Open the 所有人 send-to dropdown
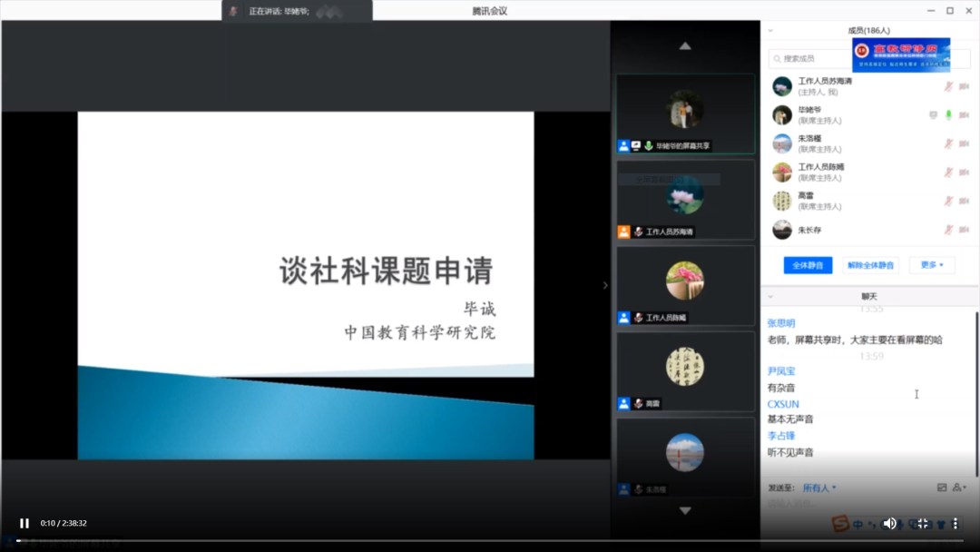 click(819, 488)
